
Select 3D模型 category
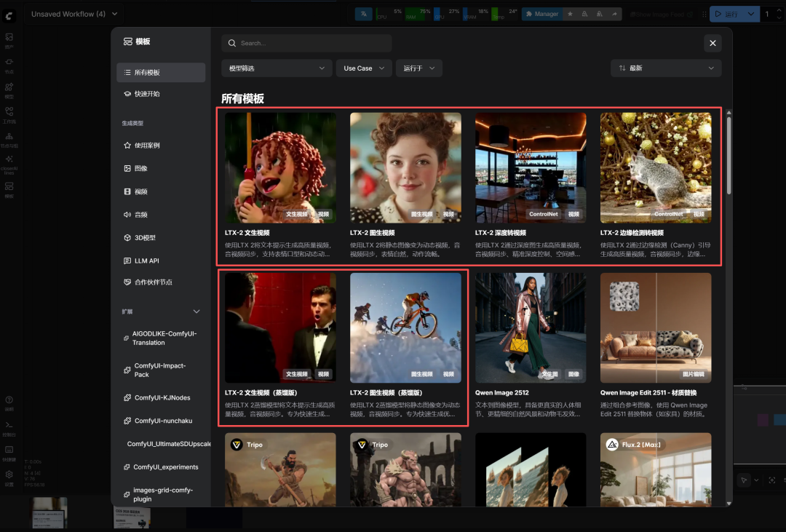[x=161, y=238]
